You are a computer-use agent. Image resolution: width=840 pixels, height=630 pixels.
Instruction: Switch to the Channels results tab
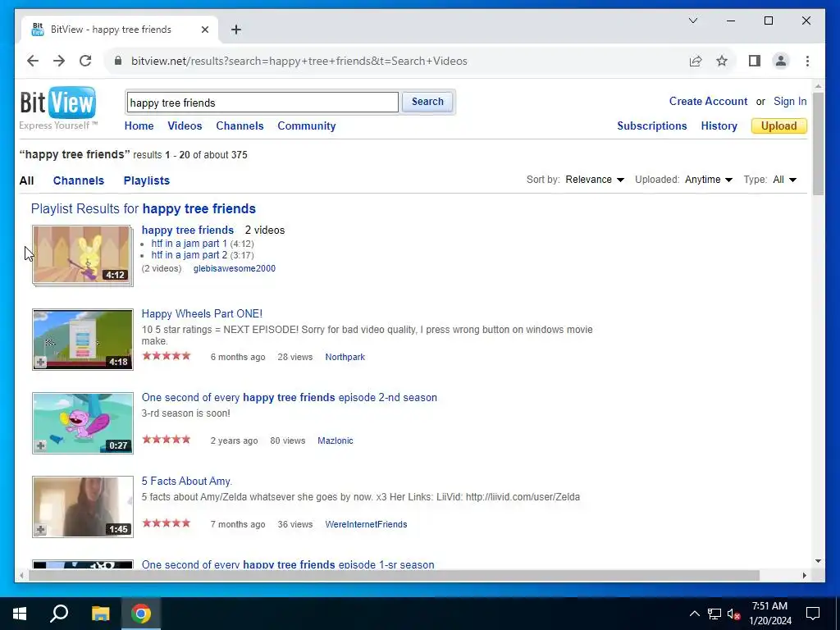[78, 180]
